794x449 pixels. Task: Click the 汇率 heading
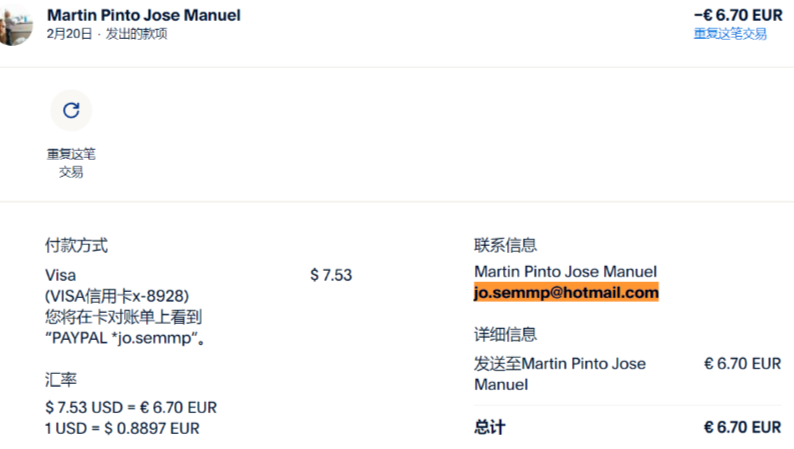(x=61, y=380)
